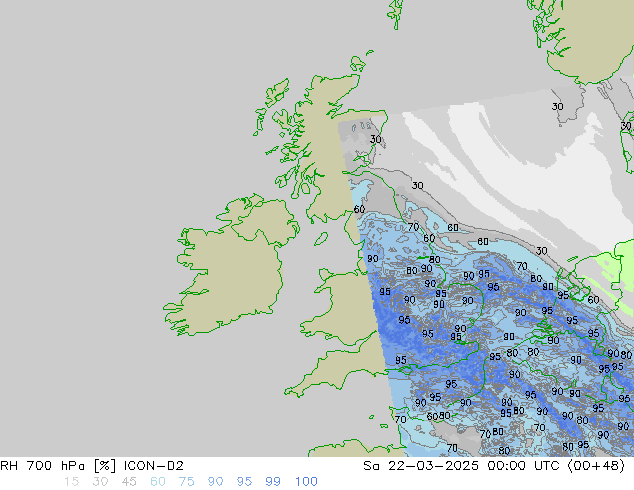Click the '00:00 UTC' time text
Screen dimensions: 634x490
tap(524, 466)
